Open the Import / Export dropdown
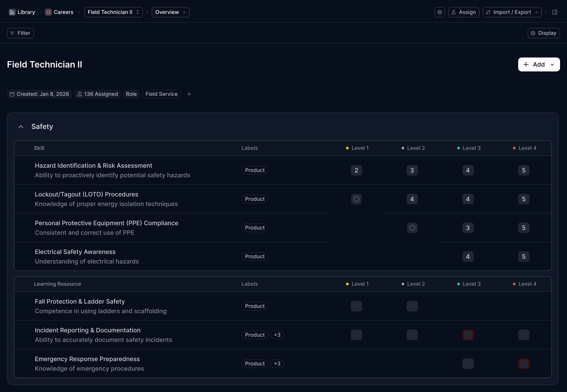This screenshot has height=392, width=567. tap(512, 12)
